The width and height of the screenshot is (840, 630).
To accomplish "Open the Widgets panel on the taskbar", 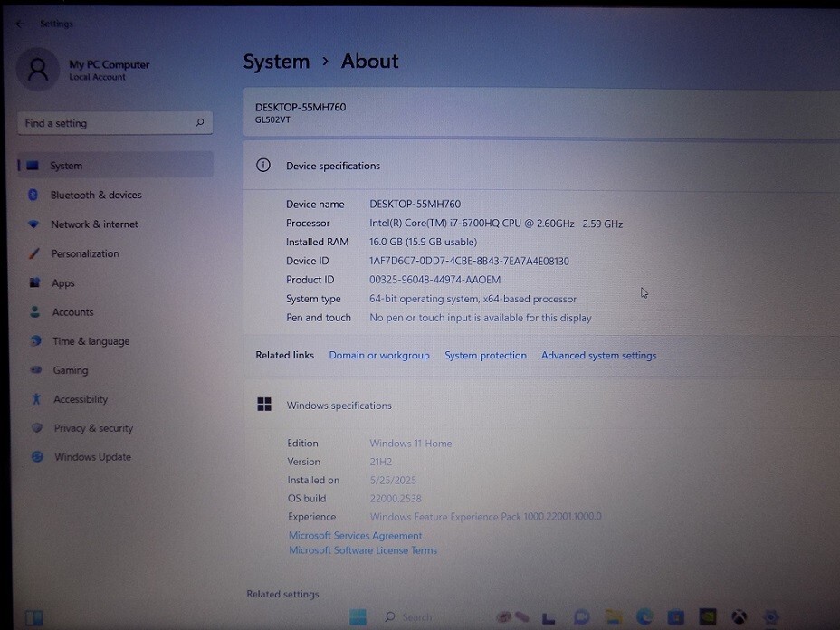I will tap(33, 618).
